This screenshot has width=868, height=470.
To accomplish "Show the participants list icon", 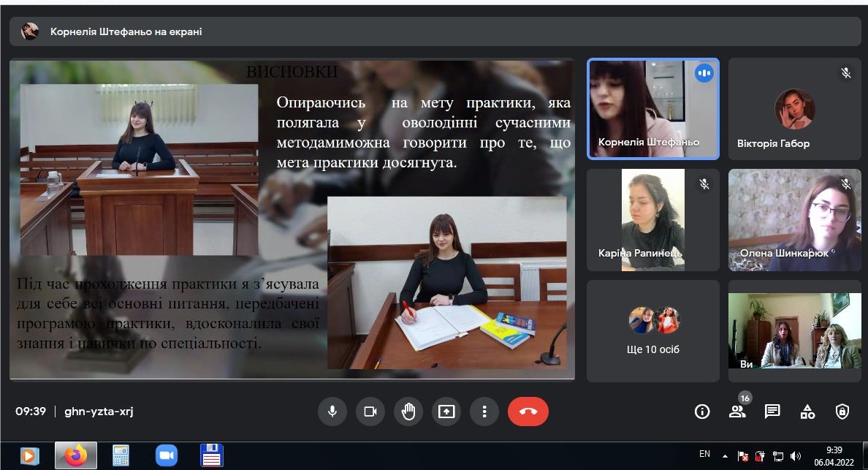I will [x=736, y=412].
